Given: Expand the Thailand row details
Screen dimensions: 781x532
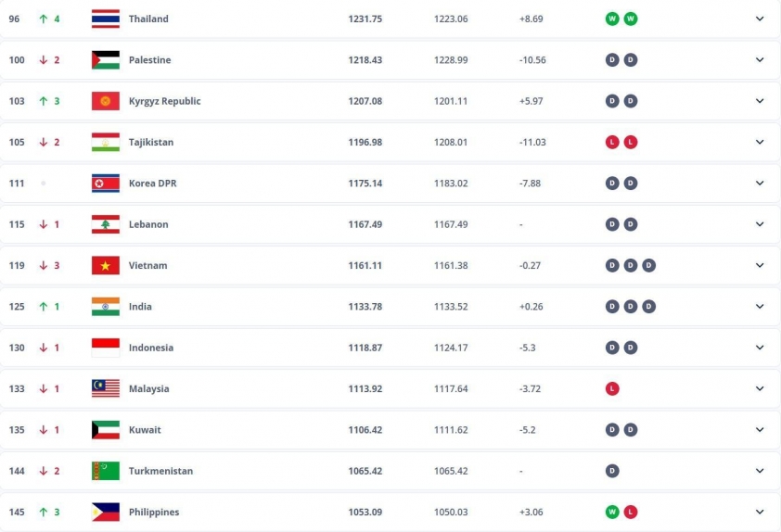Looking at the screenshot, I should click(760, 19).
